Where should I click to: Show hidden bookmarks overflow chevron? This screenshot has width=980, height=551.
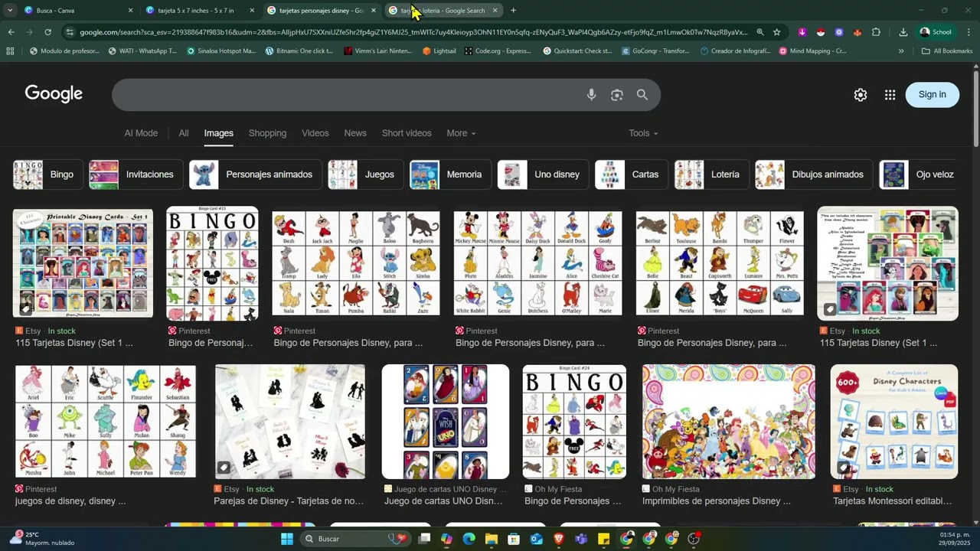pos(901,51)
